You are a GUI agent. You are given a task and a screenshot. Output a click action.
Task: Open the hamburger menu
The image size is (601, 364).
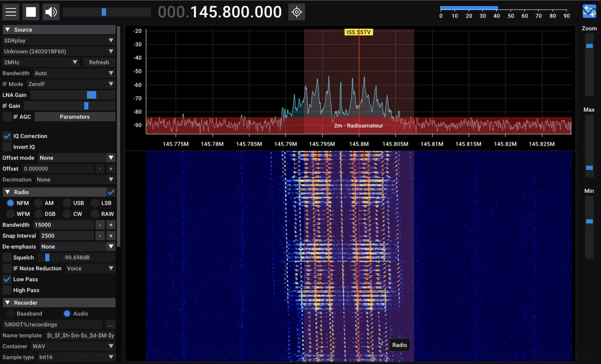point(11,12)
